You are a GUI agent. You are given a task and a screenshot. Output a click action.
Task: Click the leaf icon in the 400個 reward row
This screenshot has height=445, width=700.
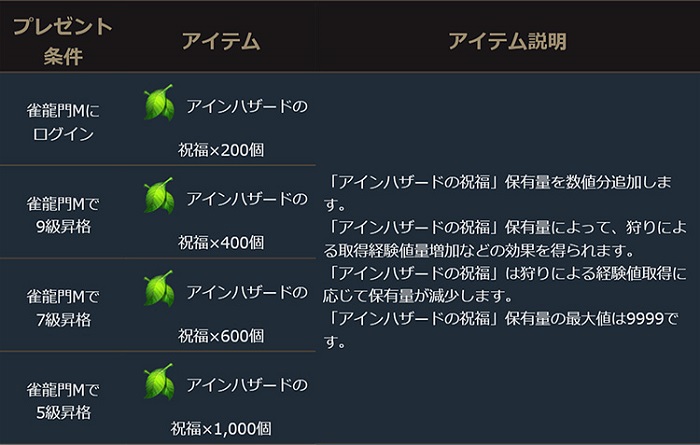(x=159, y=195)
